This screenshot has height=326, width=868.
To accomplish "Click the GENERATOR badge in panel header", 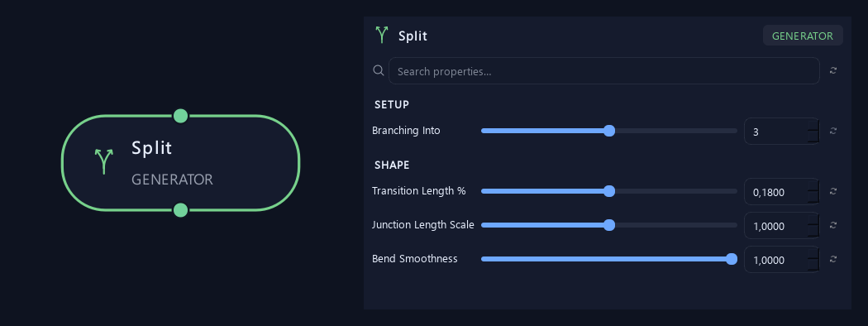I will (803, 36).
